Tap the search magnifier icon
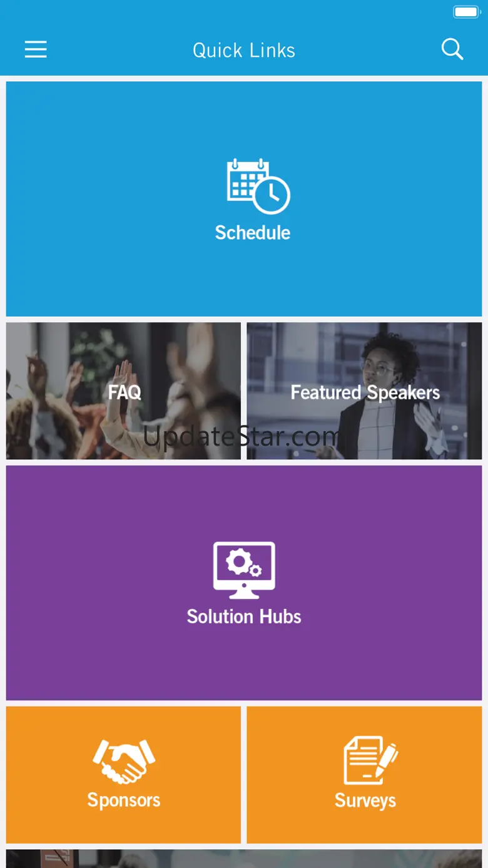 (452, 49)
